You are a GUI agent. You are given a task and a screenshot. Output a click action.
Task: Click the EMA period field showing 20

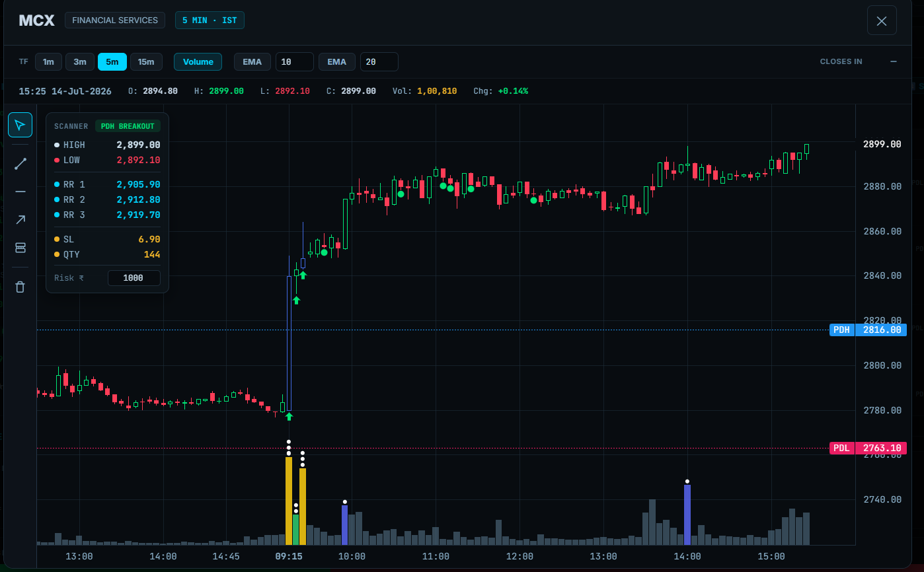pos(379,61)
